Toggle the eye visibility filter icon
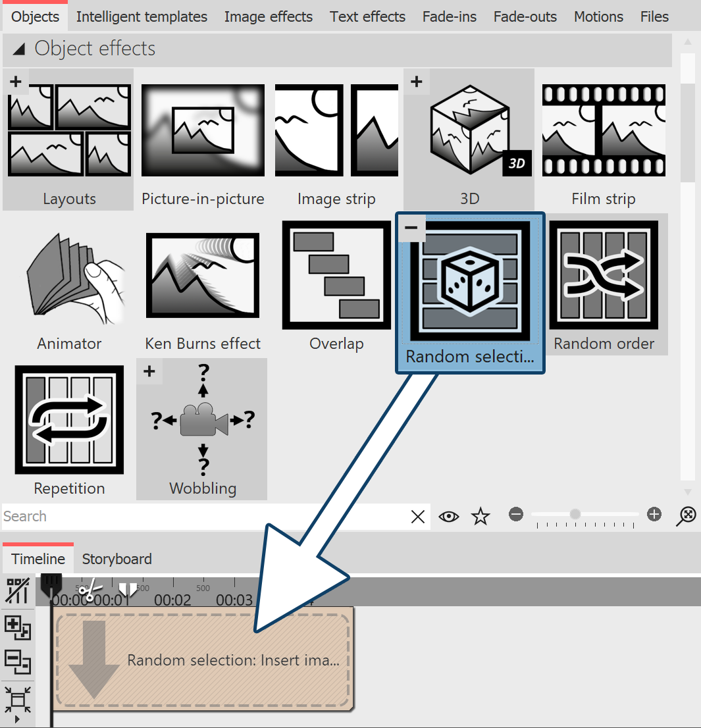Screen dimensions: 701x728 449,517
